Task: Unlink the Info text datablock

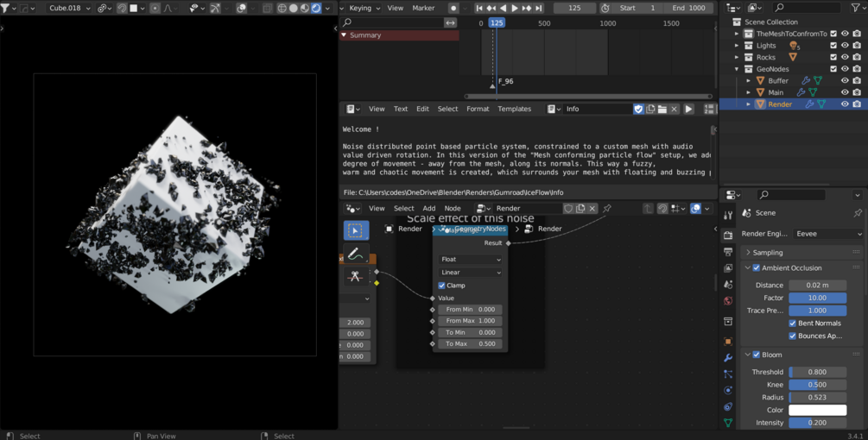Action: click(x=674, y=109)
